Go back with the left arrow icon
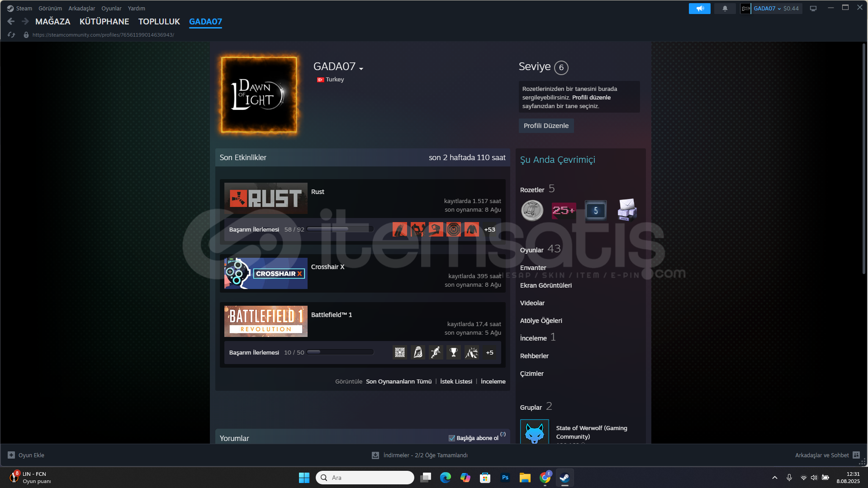 click(x=11, y=21)
